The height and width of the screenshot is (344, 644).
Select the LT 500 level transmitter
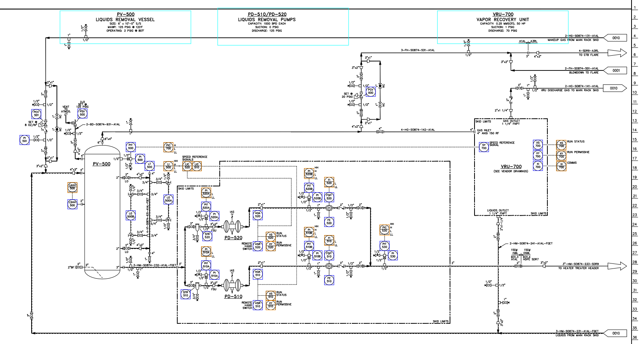coord(150,166)
